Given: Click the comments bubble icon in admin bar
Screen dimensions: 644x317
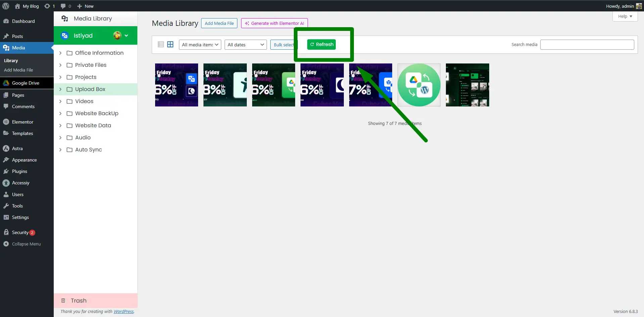Looking at the screenshot, I should click(63, 6).
